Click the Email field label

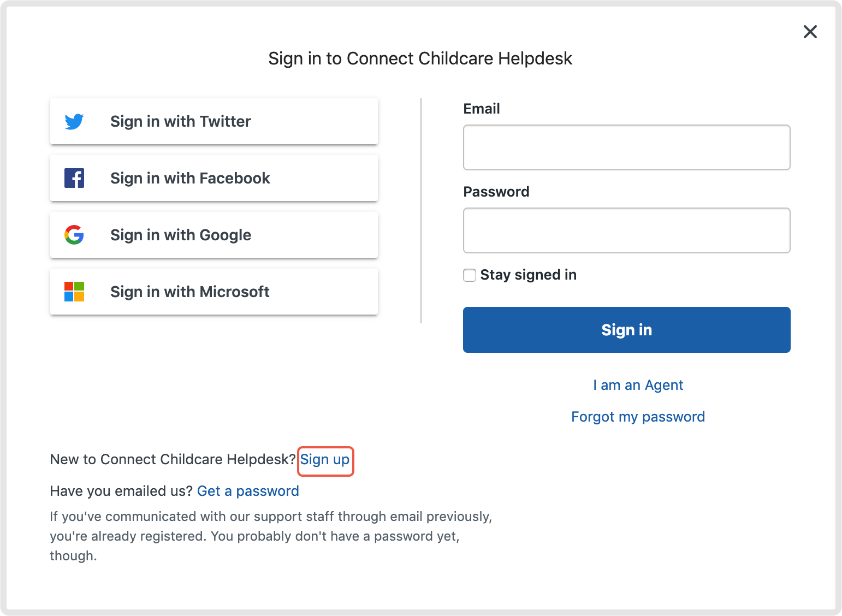pos(482,109)
